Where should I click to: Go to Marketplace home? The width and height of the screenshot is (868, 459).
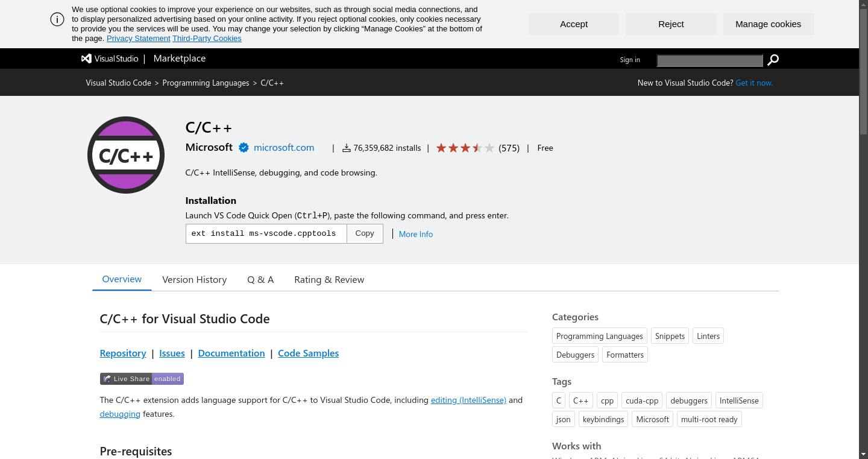tap(180, 59)
